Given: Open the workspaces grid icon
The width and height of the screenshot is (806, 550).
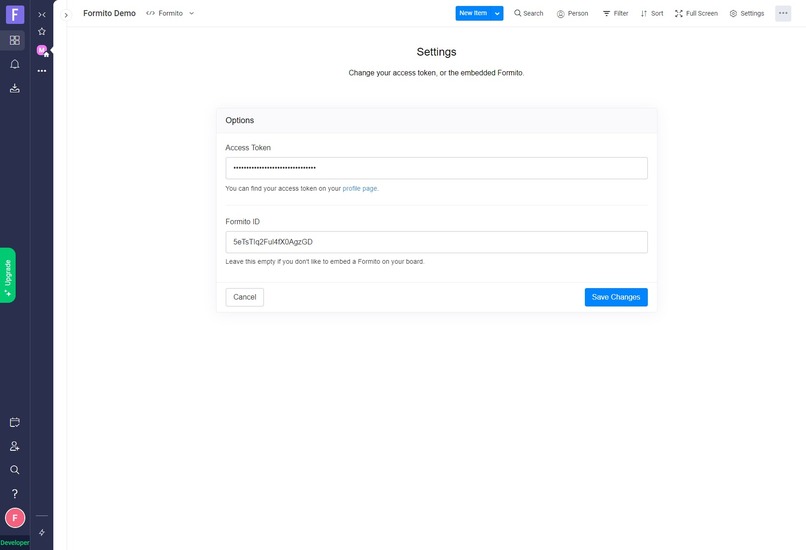Looking at the screenshot, I should pyautogui.click(x=15, y=40).
